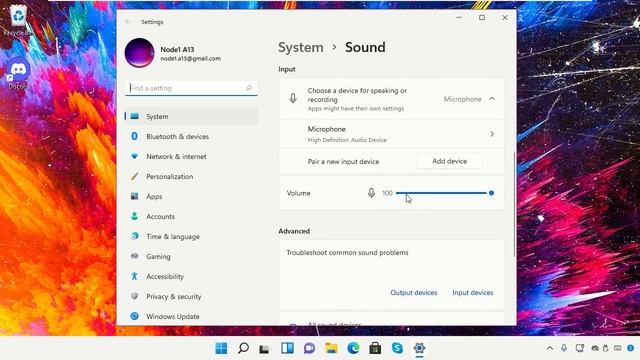Image resolution: width=640 pixels, height=360 pixels.
Task: Click the Add device button
Action: tap(449, 161)
